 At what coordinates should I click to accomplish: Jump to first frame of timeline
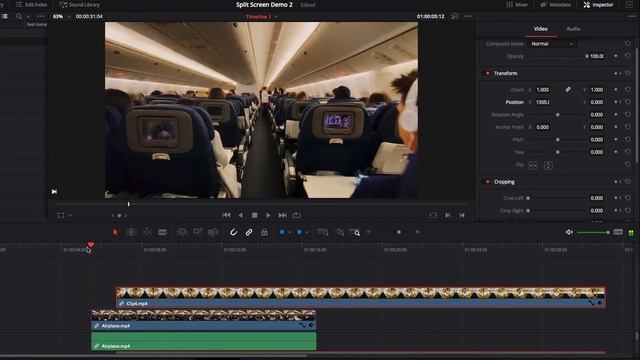tap(227, 215)
